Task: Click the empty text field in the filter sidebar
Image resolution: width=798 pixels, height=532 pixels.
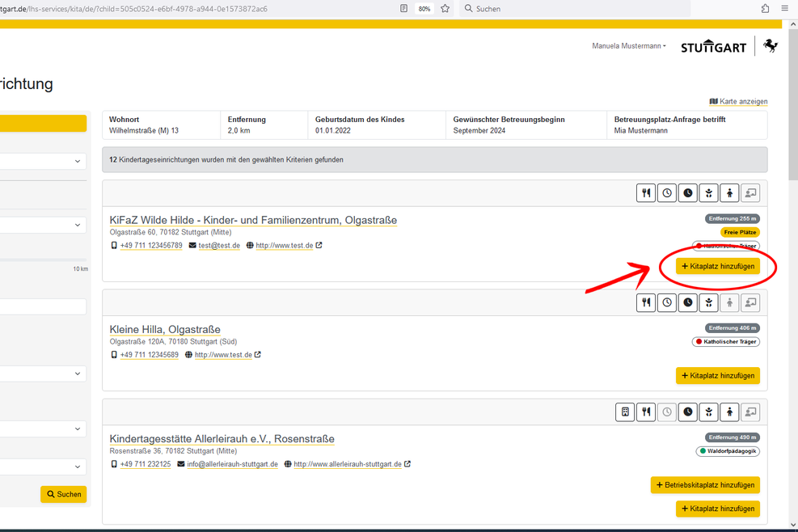Action: point(43,306)
